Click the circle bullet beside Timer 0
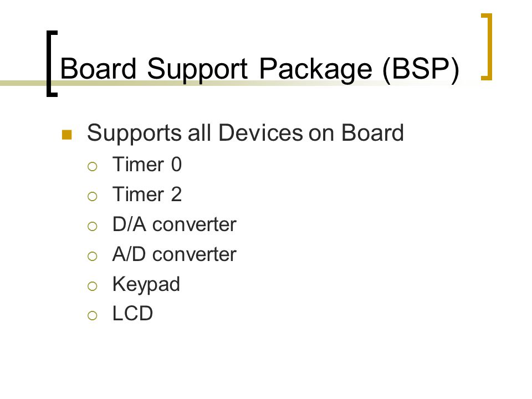532x399 pixels. coord(93,166)
